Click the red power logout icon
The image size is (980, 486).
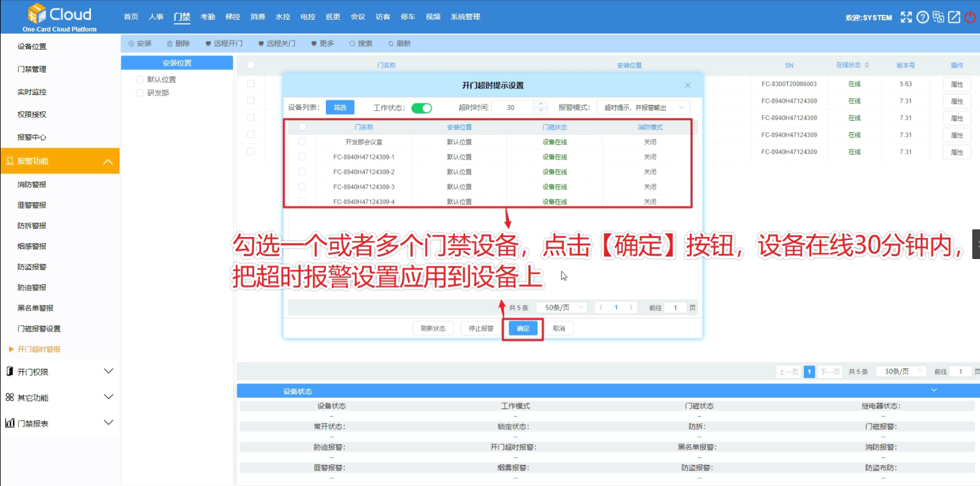[970, 17]
